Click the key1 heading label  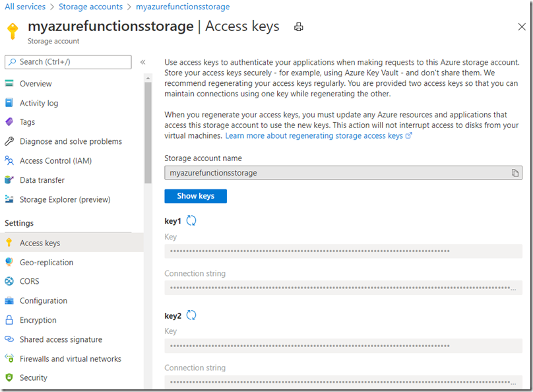coord(173,221)
